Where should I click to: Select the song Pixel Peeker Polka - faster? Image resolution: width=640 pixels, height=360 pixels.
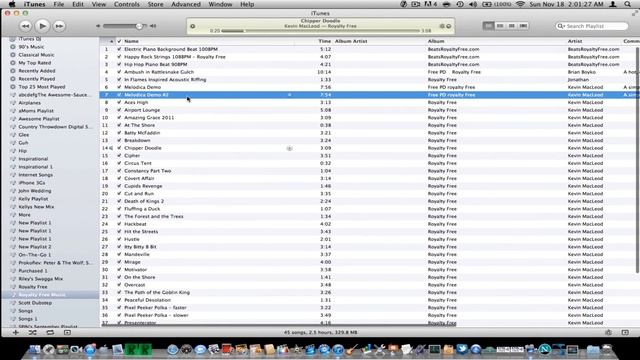click(x=155, y=308)
